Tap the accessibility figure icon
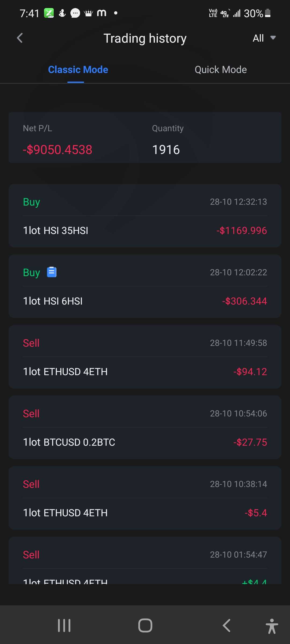290x644 pixels. point(272,626)
